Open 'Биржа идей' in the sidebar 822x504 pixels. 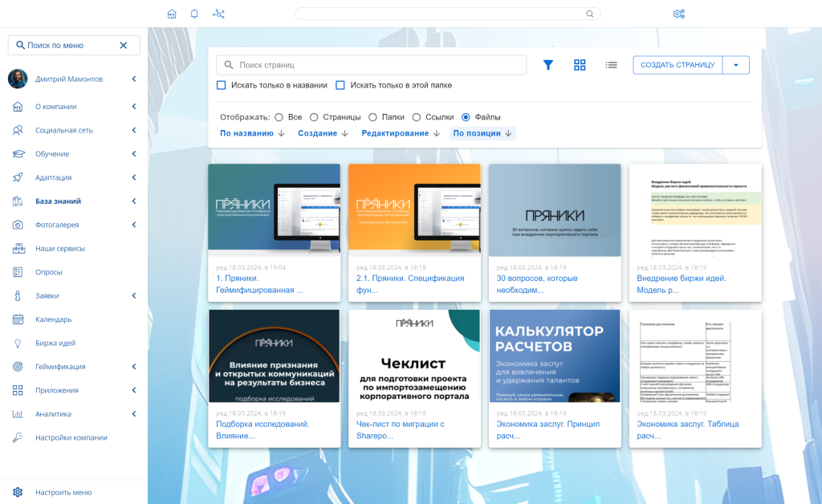pyautogui.click(x=55, y=343)
